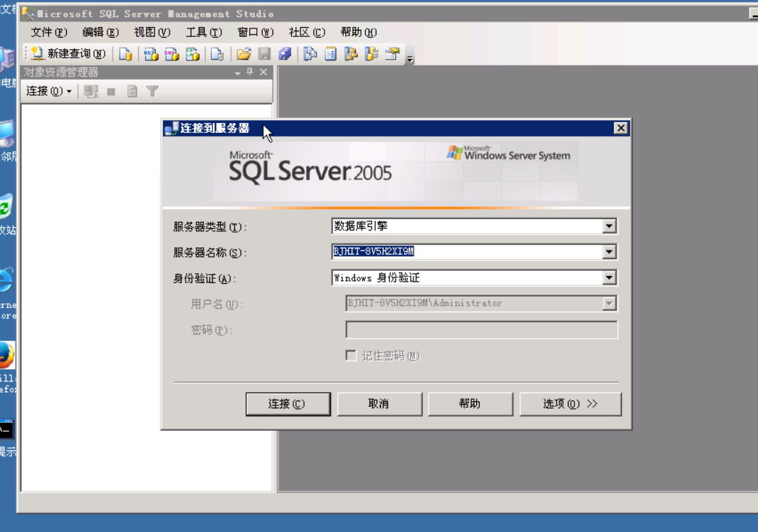Click the Properties Window toolbar icon
The width and height of the screenshot is (758, 532).
pos(393,53)
